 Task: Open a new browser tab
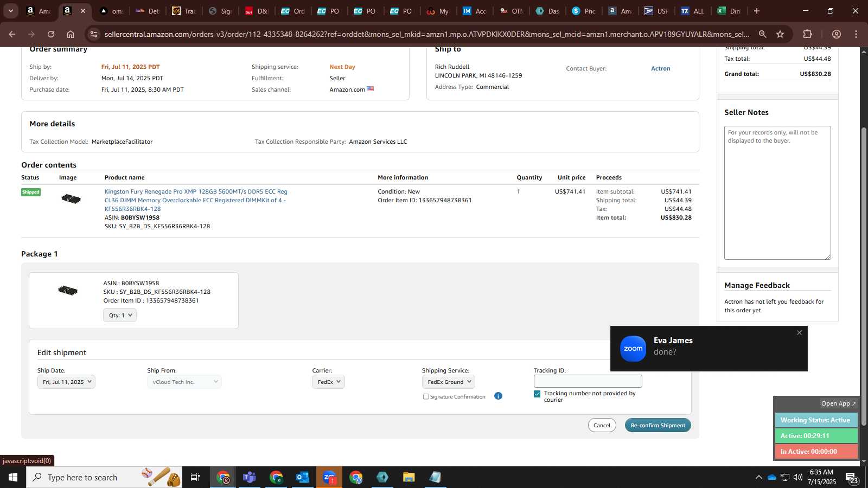757,11
